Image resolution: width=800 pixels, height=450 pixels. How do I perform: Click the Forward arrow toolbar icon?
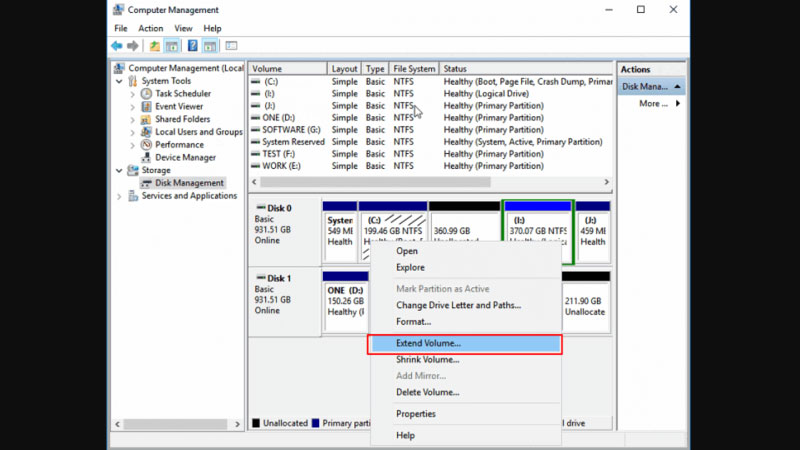coord(133,46)
